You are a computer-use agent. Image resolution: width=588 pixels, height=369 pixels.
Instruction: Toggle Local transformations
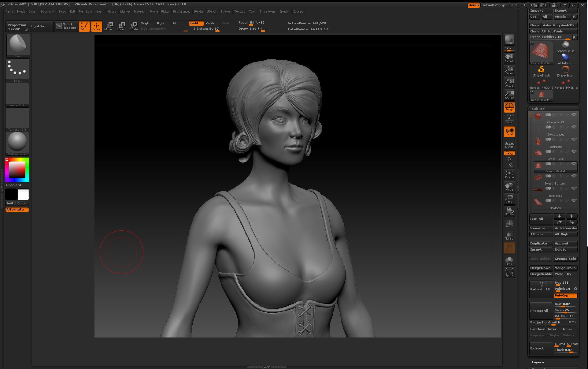point(509,132)
